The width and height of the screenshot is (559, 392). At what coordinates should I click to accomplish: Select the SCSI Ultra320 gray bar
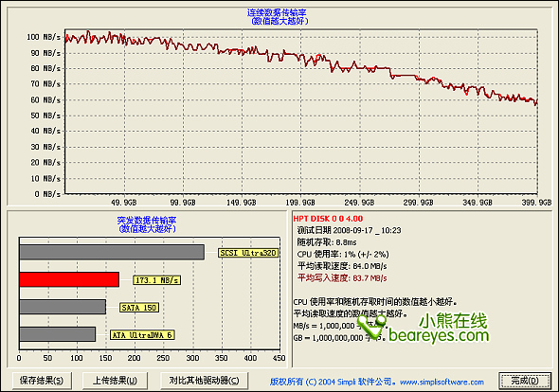(112, 252)
